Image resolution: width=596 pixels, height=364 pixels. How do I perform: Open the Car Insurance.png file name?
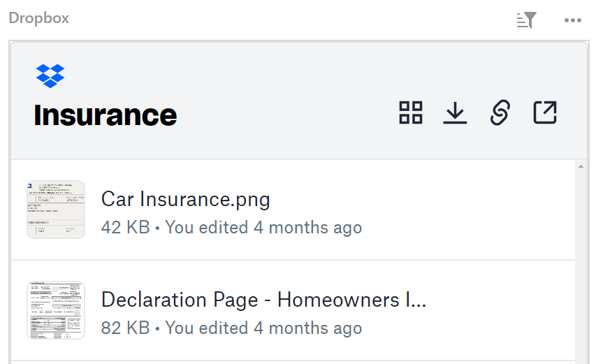[x=185, y=199]
